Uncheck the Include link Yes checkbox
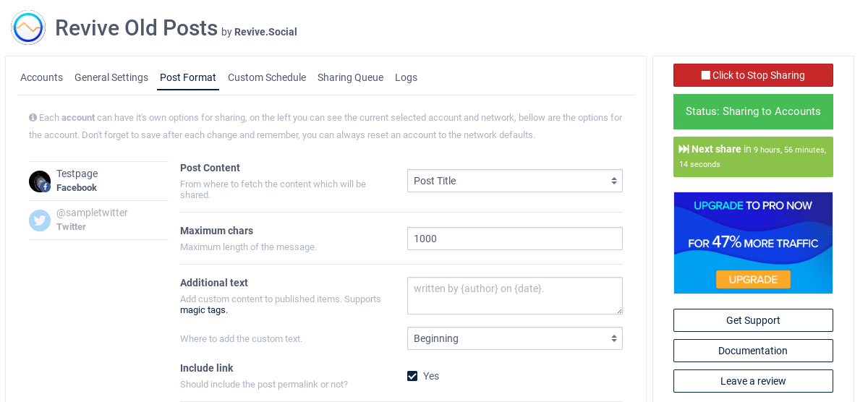 pyautogui.click(x=412, y=376)
